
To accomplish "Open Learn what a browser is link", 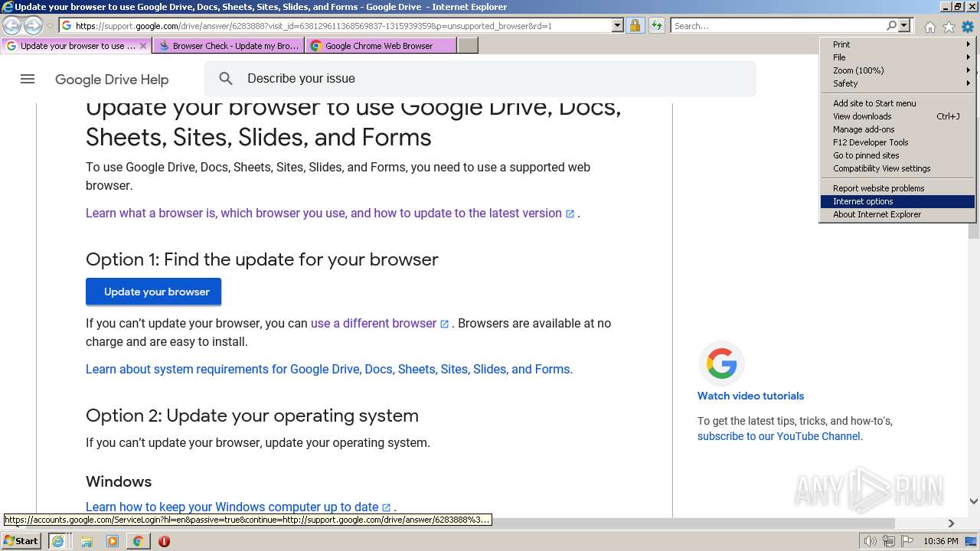I will [x=330, y=214].
